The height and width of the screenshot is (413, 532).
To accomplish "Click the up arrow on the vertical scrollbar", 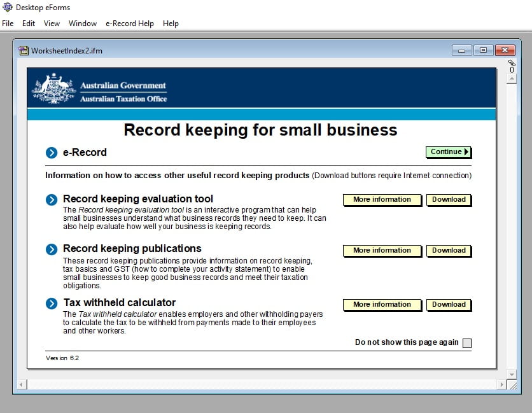I will click(511, 78).
